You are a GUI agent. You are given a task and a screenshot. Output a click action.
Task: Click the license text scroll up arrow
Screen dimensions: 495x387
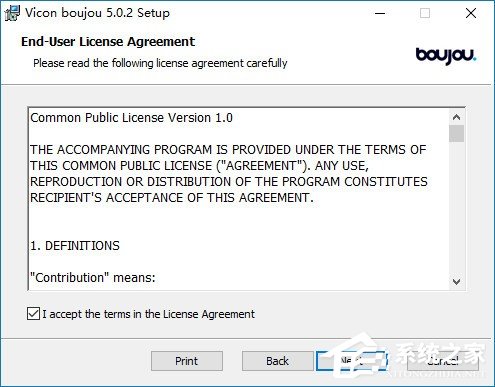(456, 117)
